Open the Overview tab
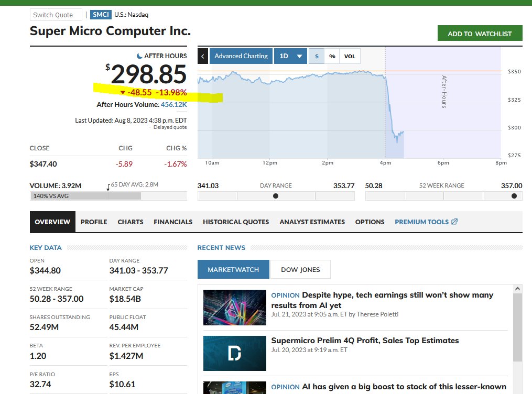This screenshot has height=394, width=532. (x=52, y=222)
